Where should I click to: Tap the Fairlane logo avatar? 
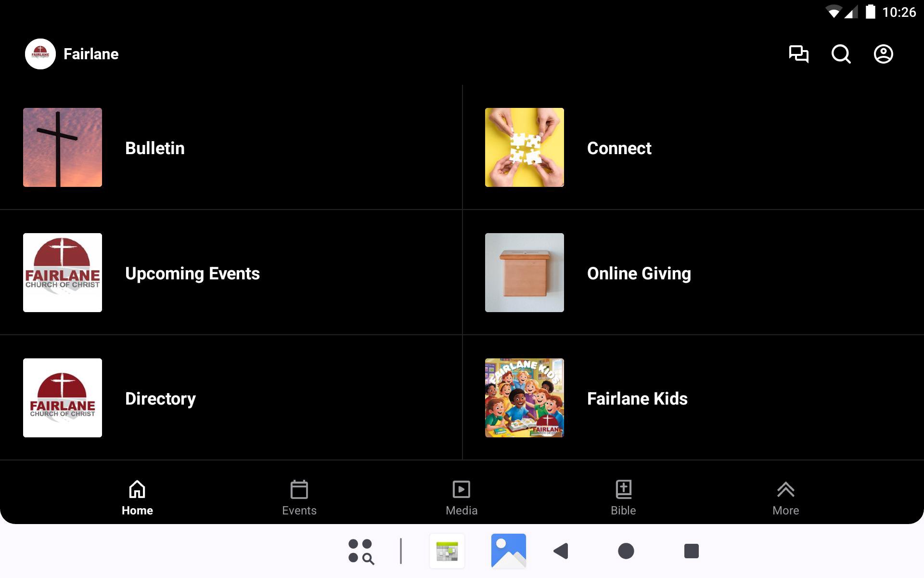tap(40, 54)
